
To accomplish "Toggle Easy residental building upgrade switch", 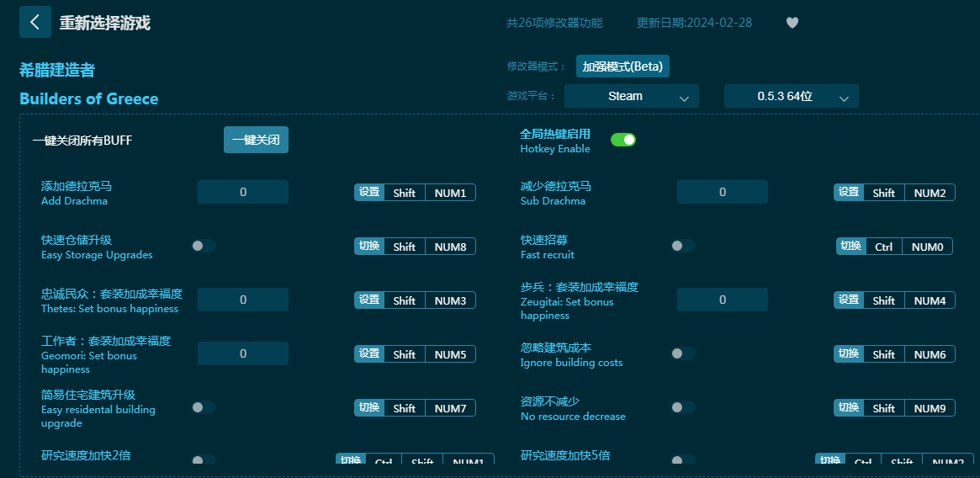I will pyautogui.click(x=204, y=407).
